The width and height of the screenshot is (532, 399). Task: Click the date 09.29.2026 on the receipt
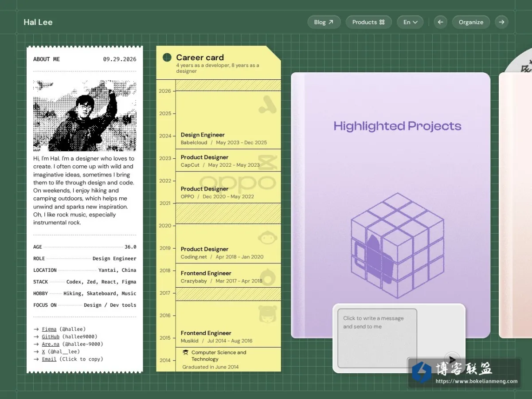120,59
